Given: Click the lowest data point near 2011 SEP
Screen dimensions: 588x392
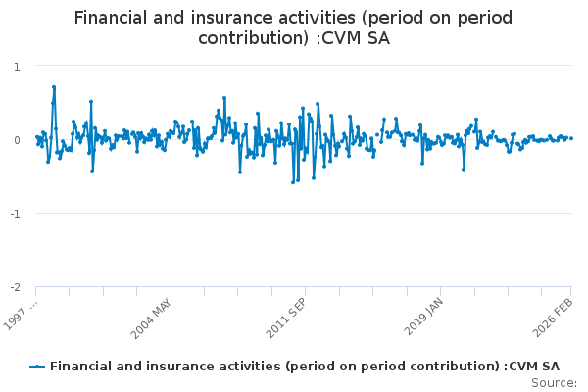Looking at the screenshot, I should click(x=293, y=182).
